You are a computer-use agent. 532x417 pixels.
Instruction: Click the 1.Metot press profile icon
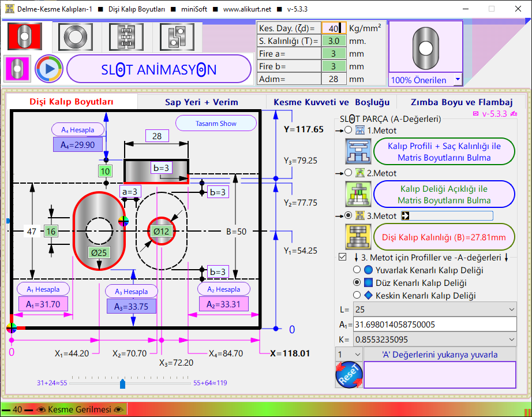tap(358, 151)
